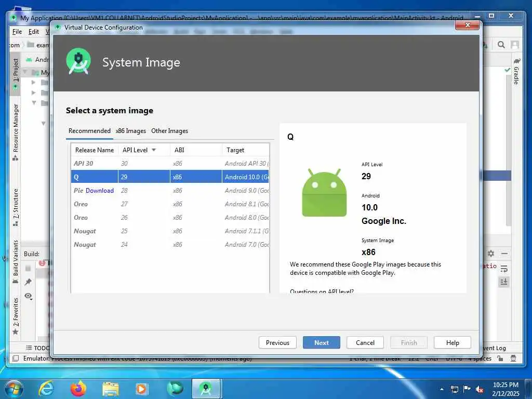This screenshot has height=399, width=532.
Task: Open the Edit menu in Android Studio
Action: [34, 32]
